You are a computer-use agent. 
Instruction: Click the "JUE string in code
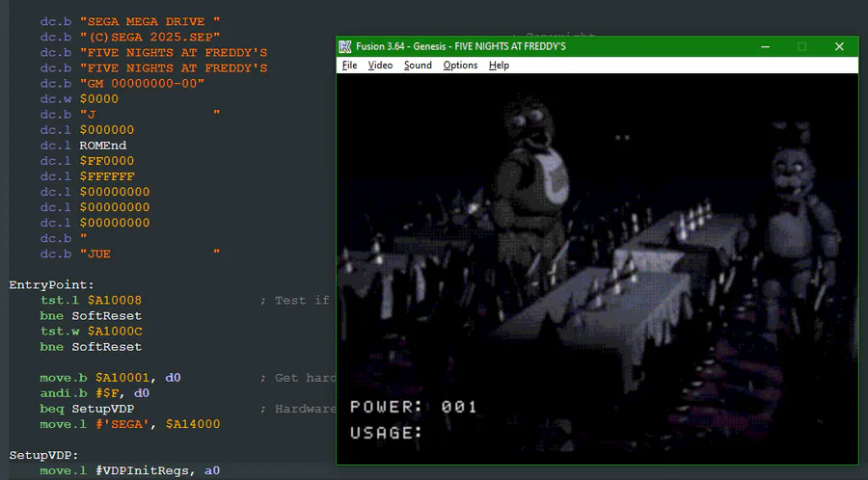[x=149, y=253]
